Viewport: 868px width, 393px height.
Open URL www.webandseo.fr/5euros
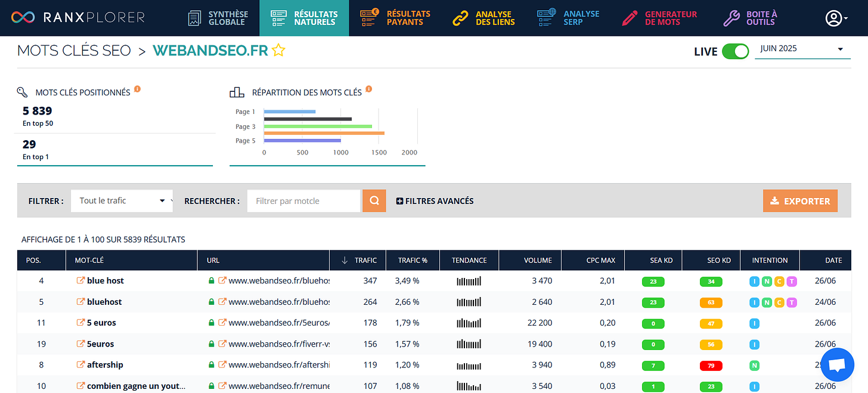(x=279, y=323)
